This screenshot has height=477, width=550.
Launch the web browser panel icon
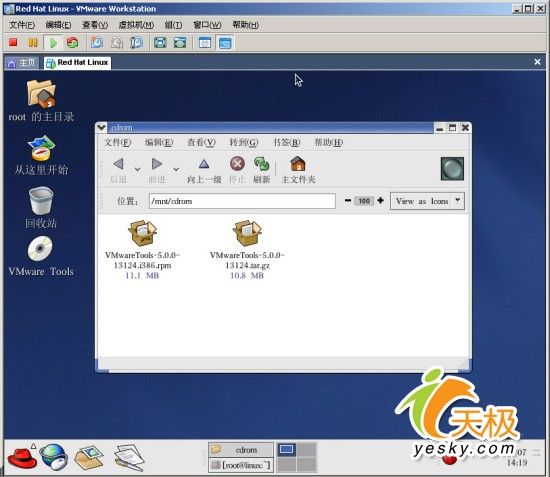pos(53,456)
